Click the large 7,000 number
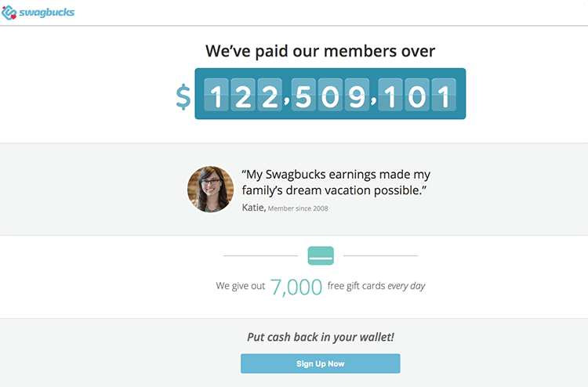The height and width of the screenshot is (387, 588). tap(296, 287)
